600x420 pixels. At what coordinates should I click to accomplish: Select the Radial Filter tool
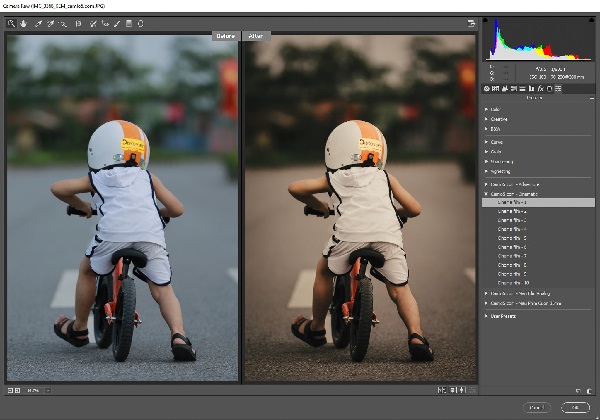point(141,24)
